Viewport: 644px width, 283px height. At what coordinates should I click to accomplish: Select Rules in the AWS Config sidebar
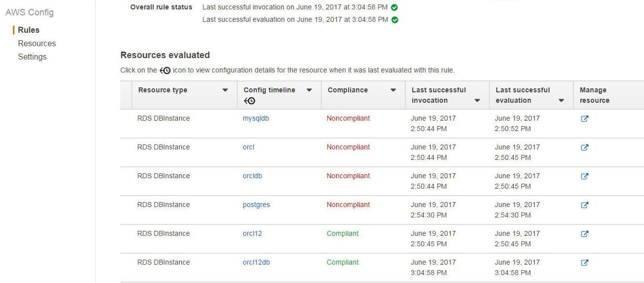coord(28,30)
